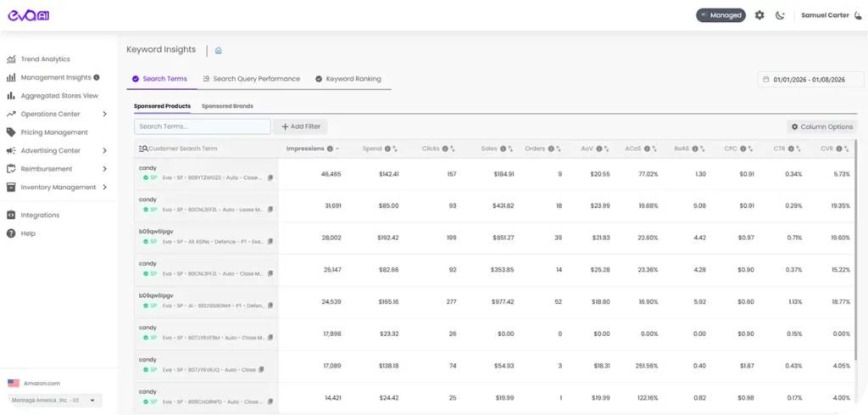Screen dimensions: 868x415
Task: Click the Help question mark icon
Action: coord(11,233)
